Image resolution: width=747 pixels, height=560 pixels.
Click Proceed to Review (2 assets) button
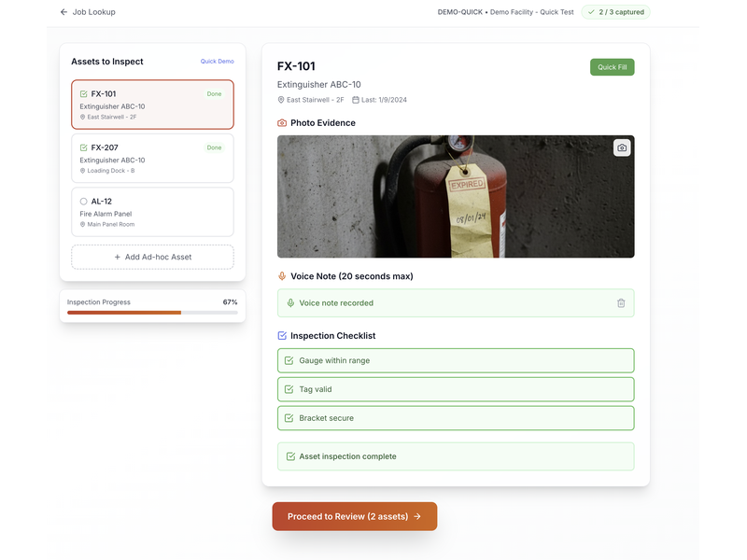354,516
